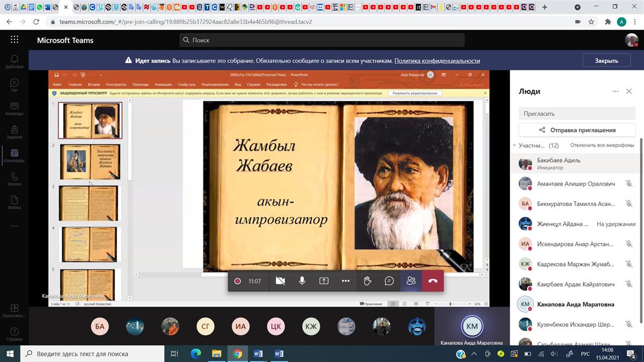Open Звонки in the Teams sidebar
The width and height of the screenshot is (644, 362).
pos(14,179)
